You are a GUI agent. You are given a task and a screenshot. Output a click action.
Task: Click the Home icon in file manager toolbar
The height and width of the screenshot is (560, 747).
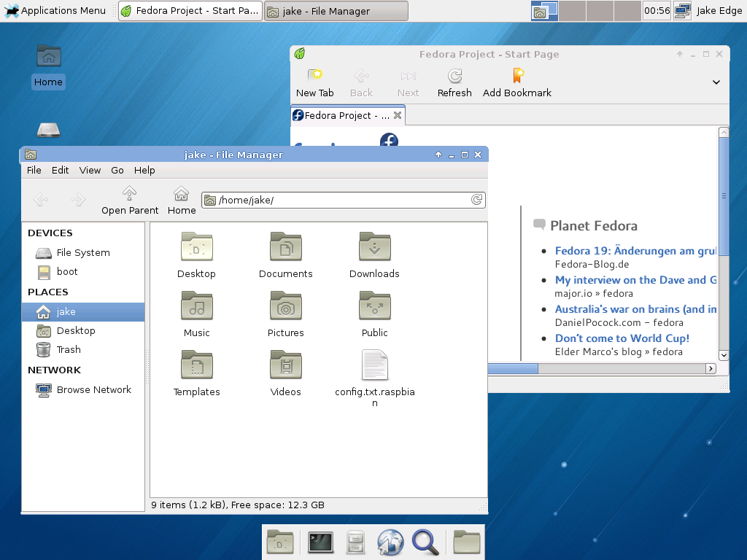point(181,194)
